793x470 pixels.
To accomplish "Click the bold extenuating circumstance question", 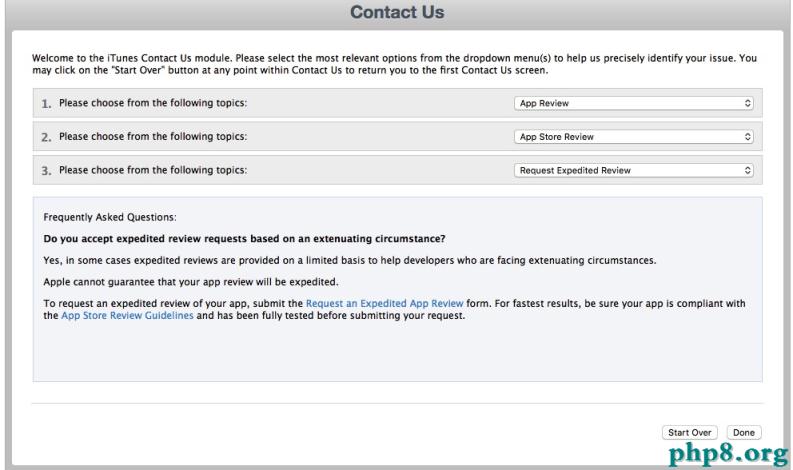I will [x=244, y=239].
